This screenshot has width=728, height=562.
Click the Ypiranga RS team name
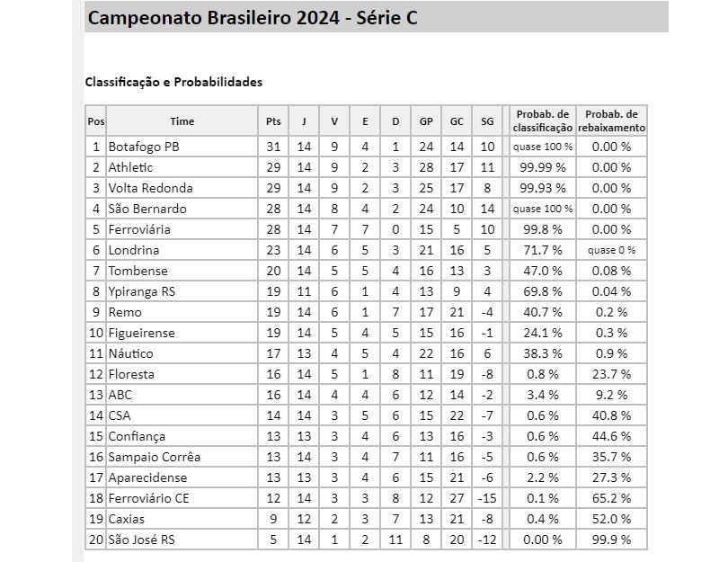(x=142, y=291)
